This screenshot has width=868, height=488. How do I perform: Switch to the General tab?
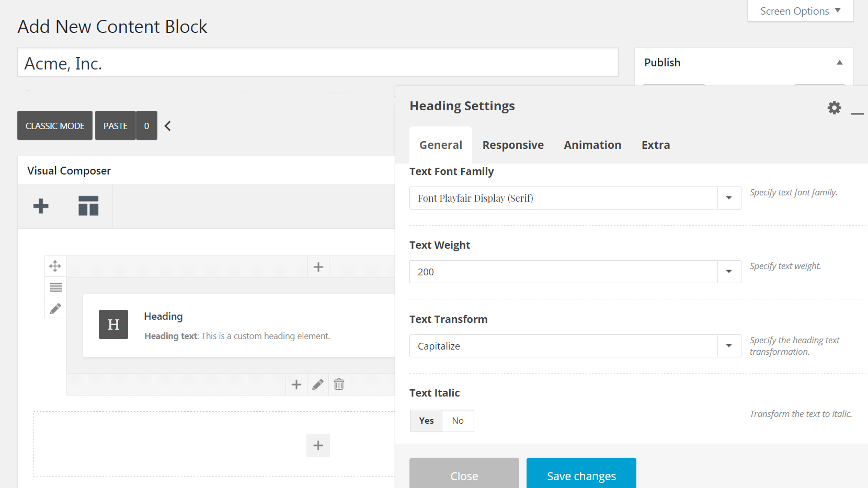click(x=441, y=145)
